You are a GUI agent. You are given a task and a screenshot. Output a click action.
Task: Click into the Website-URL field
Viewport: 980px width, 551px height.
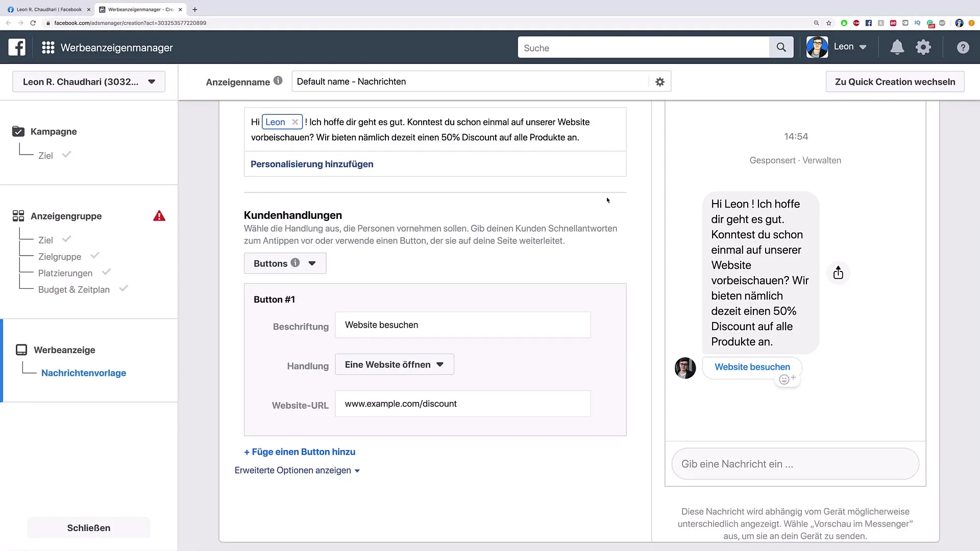(462, 404)
